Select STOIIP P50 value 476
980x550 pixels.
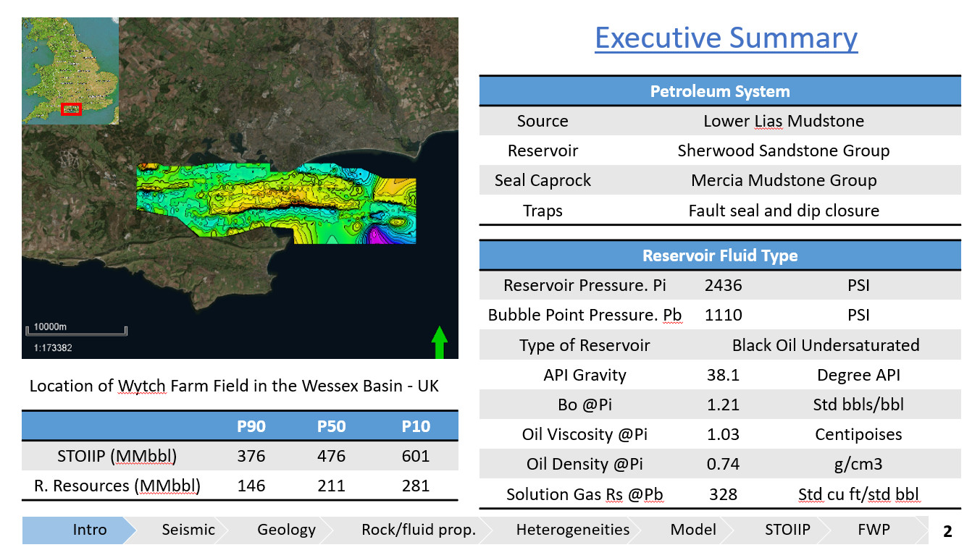[331, 456]
